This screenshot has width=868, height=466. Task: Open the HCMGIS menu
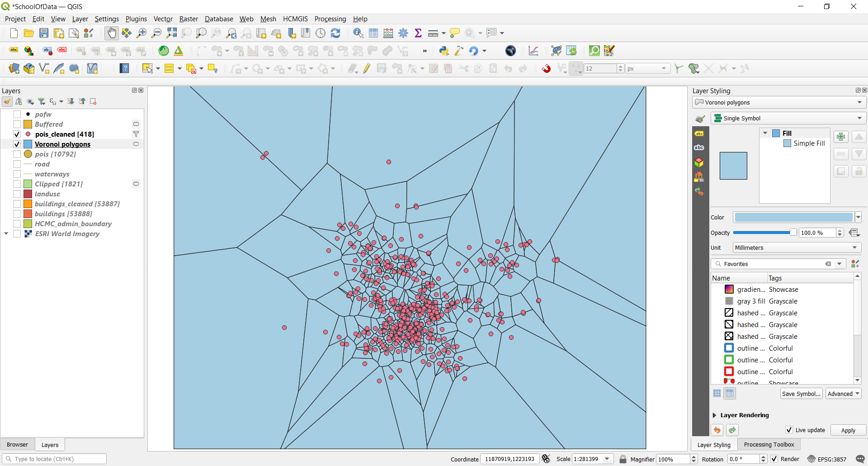click(295, 19)
